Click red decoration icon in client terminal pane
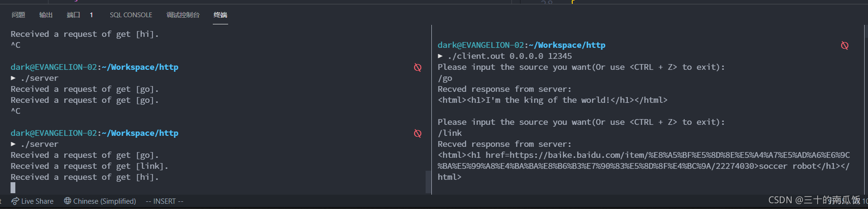This screenshot has width=868, height=209. pos(845,45)
